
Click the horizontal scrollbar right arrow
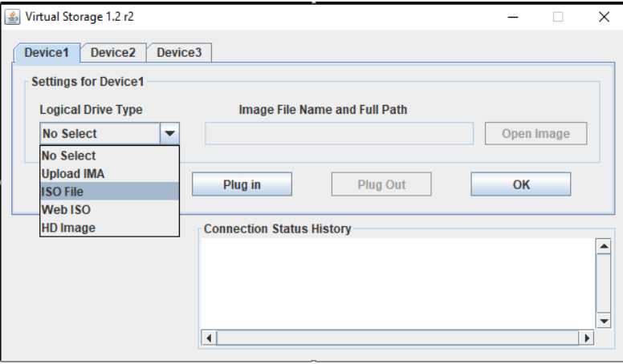coord(588,338)
